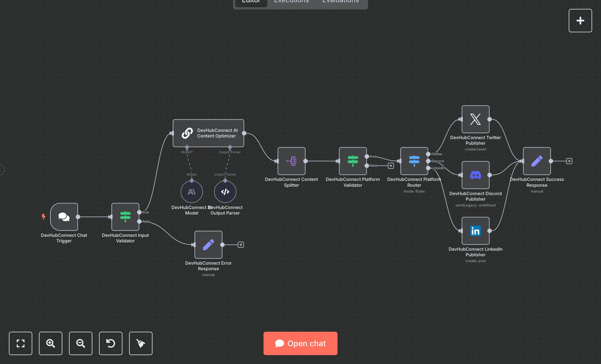Select the DevHubConnect Platform Router node
This screenshot has width=601, height=364.
pyautogui.click(x=414, y=161)
